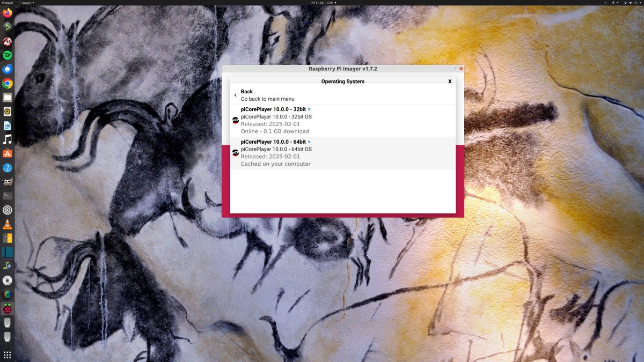Select piCorePlayer 10.0.0 - 32bit entry
Image resolution: width=644 pixels, height=362 pixels.
[343, 121]
